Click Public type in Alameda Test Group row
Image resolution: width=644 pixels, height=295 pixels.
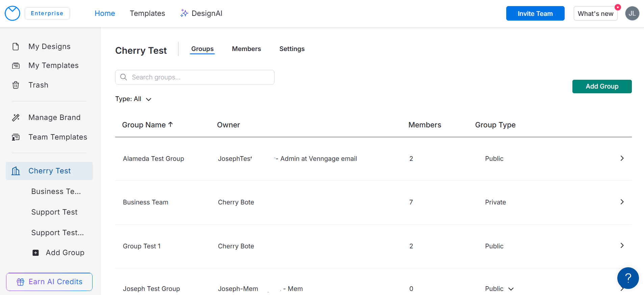tap(494, 158)
